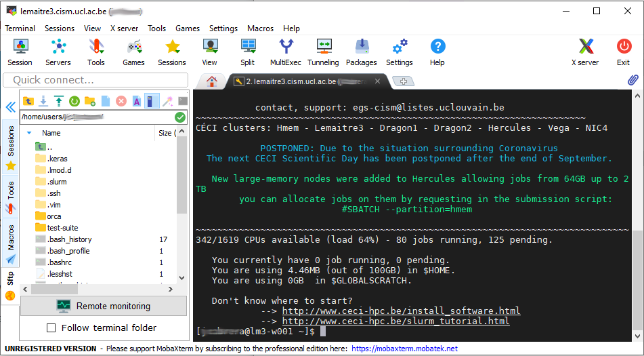Viewport: 644px width, 356px height.
Task: Delete selected SFTP files with red X
Action: point(121,101)
